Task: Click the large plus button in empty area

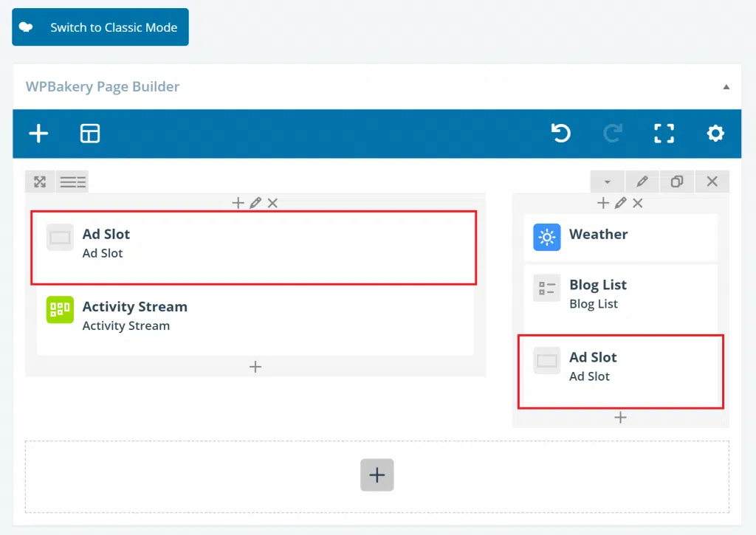Action: click(377, 475)
